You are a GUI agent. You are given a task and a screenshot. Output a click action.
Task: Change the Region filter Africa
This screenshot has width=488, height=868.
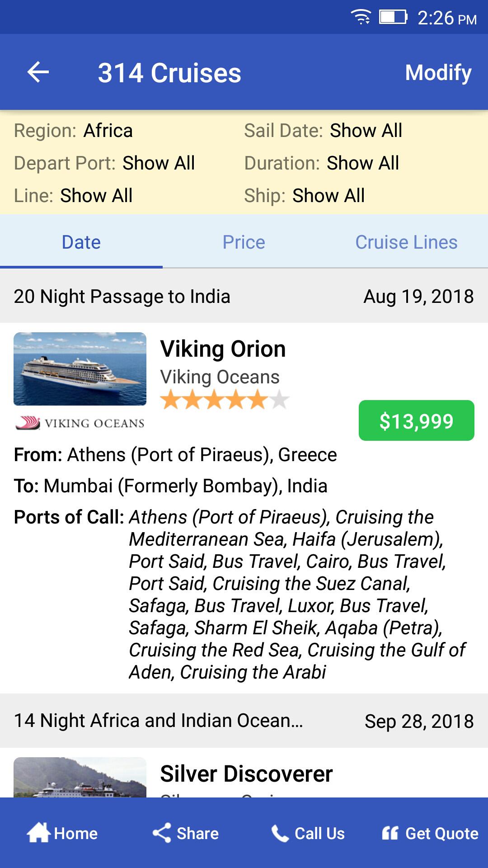pyautogui.click(x=108, y=131)
